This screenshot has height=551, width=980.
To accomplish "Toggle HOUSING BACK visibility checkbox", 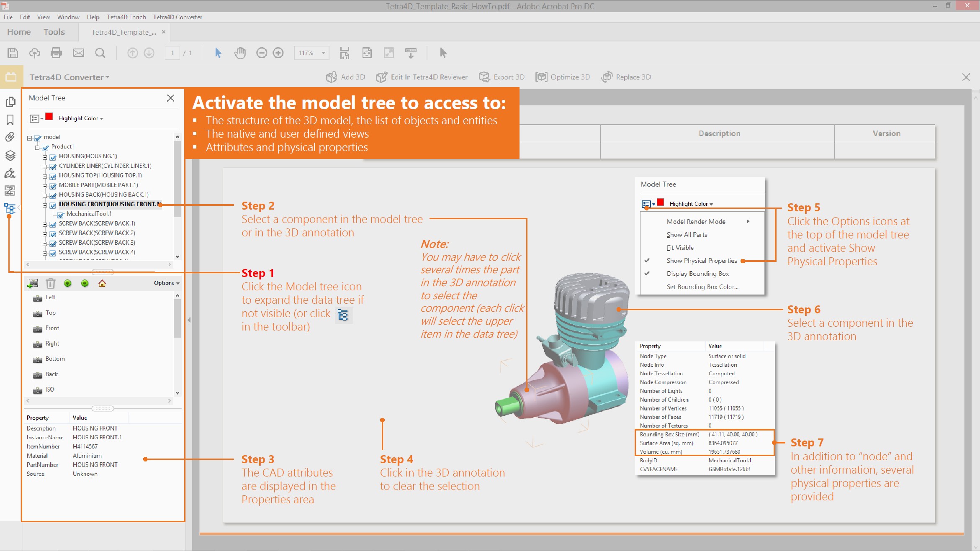I will tap(53, 195).
